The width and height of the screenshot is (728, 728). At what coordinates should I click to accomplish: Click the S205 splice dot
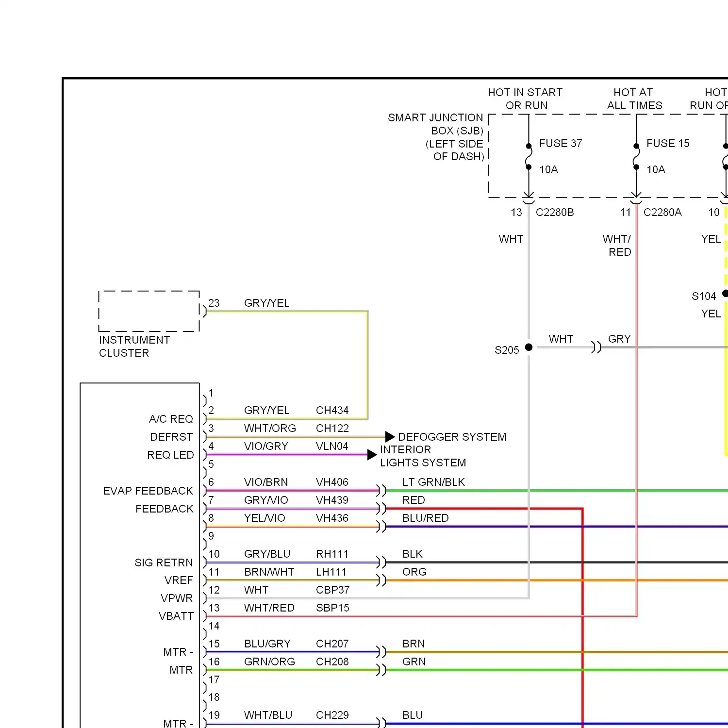[529, 347]
